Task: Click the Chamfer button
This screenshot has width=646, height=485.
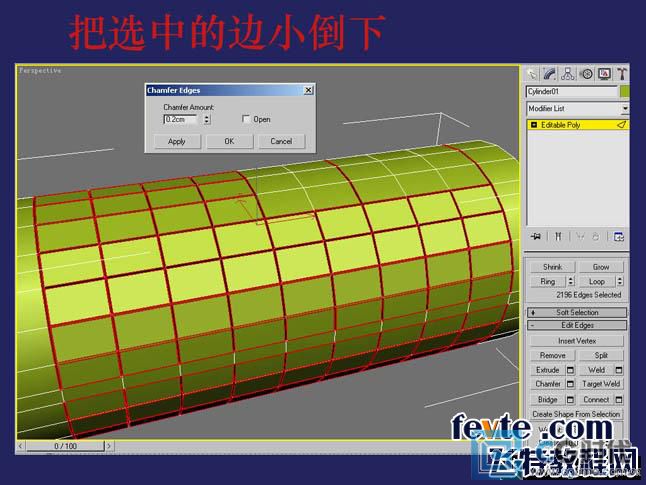Action: [x=548, y=384]
